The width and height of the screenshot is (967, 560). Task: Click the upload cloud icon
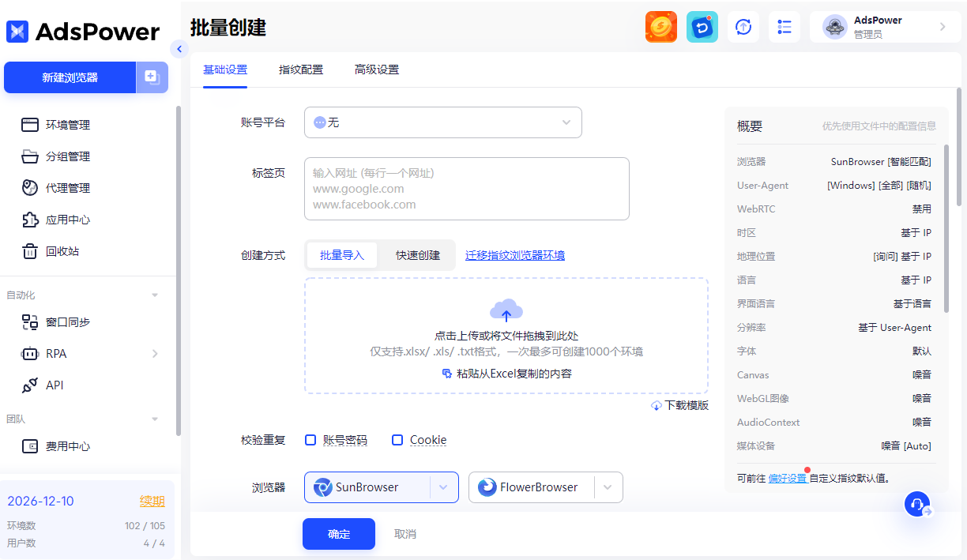tap(506, 310)
